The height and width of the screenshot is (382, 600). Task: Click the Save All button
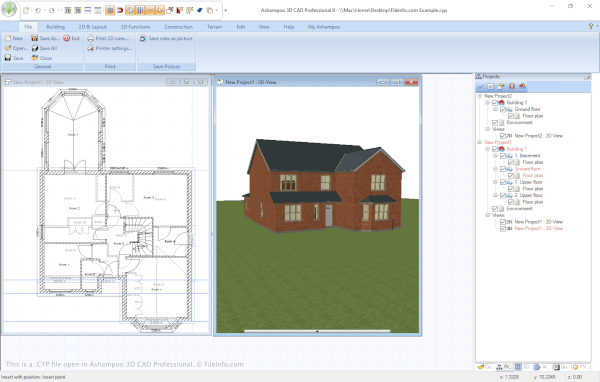[x=44, y=48]
